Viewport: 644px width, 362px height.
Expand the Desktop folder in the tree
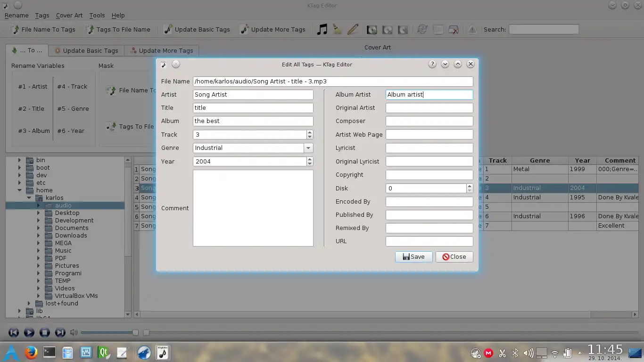[x=38, y=213]
